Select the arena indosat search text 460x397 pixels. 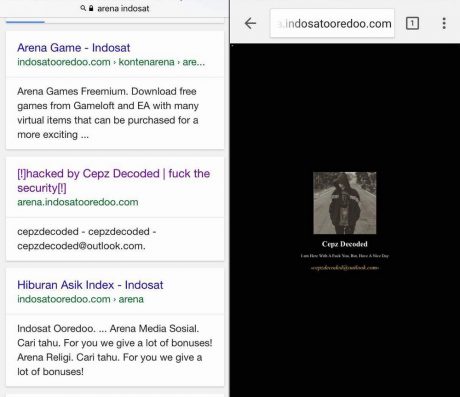point(123,8)
